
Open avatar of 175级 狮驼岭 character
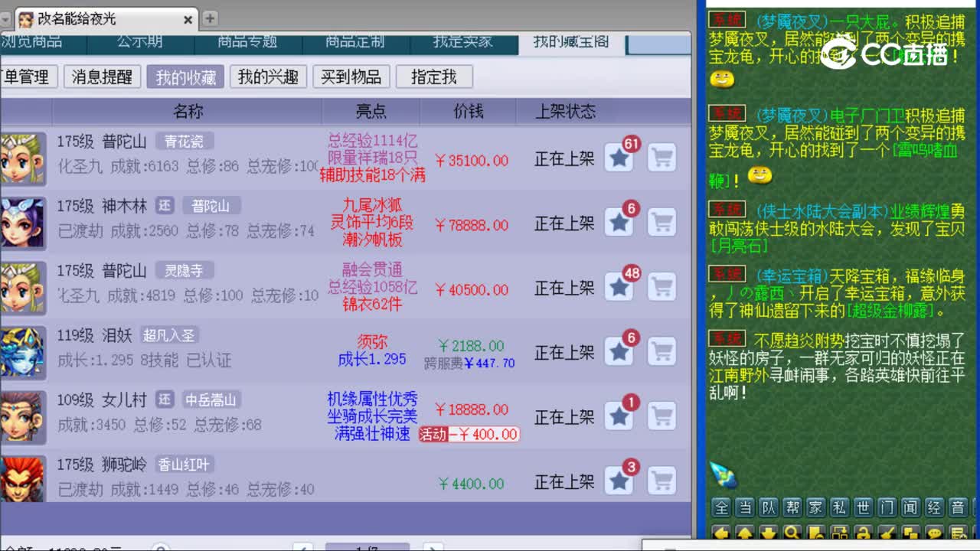(x=22, y=480)
